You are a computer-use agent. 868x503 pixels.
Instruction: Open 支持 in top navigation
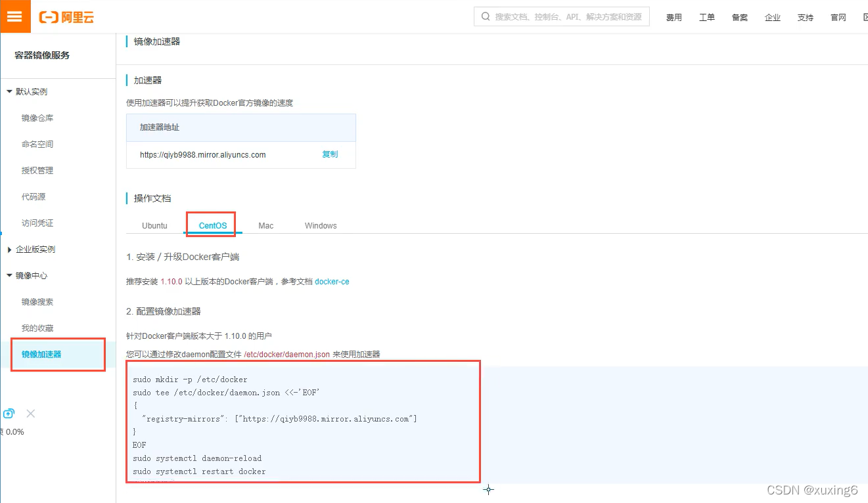(806, 18)
